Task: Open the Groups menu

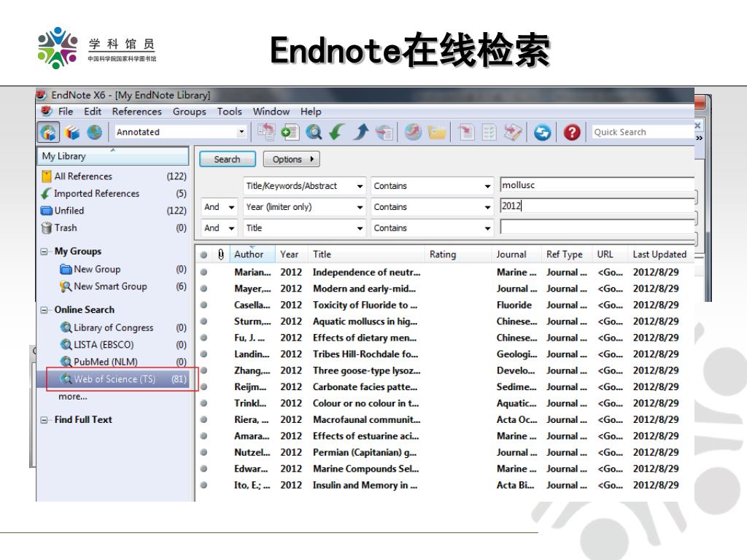Action: pyautogui.click(x=189, y=112)
